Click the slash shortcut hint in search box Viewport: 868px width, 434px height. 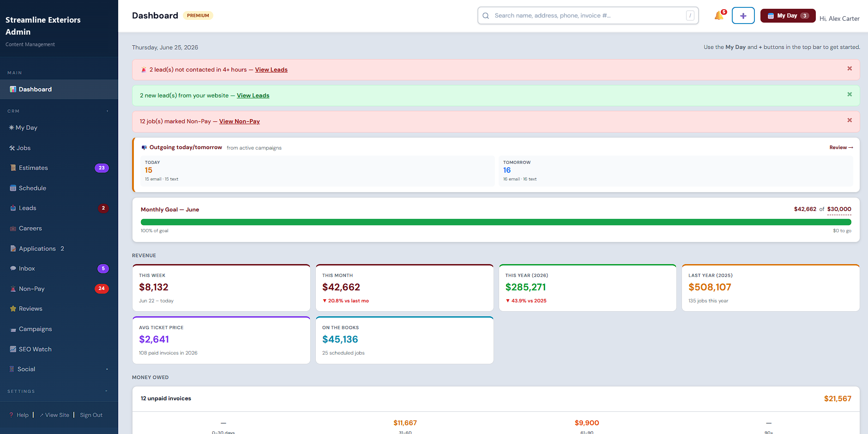tap(690, 16)
